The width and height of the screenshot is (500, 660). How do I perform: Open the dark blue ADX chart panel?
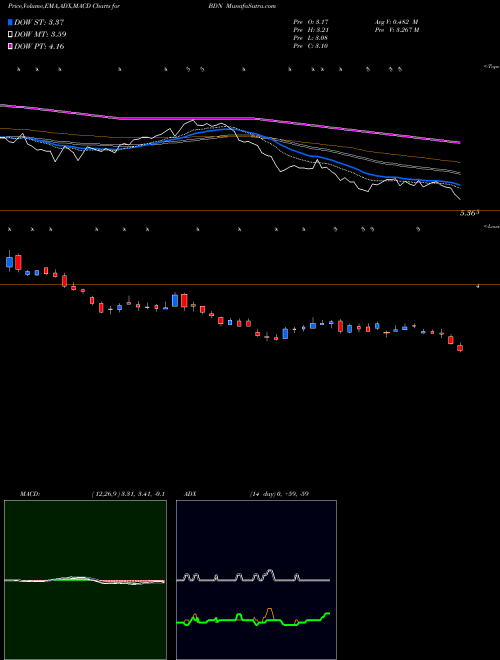click(x=256, y=580)
